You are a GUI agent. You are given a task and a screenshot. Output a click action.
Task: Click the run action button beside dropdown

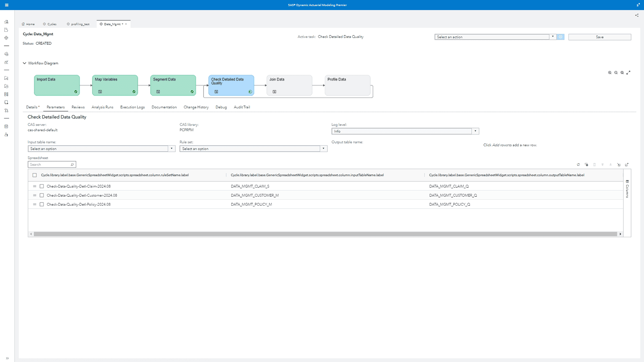pyautogui.click(x=561, y=37)
